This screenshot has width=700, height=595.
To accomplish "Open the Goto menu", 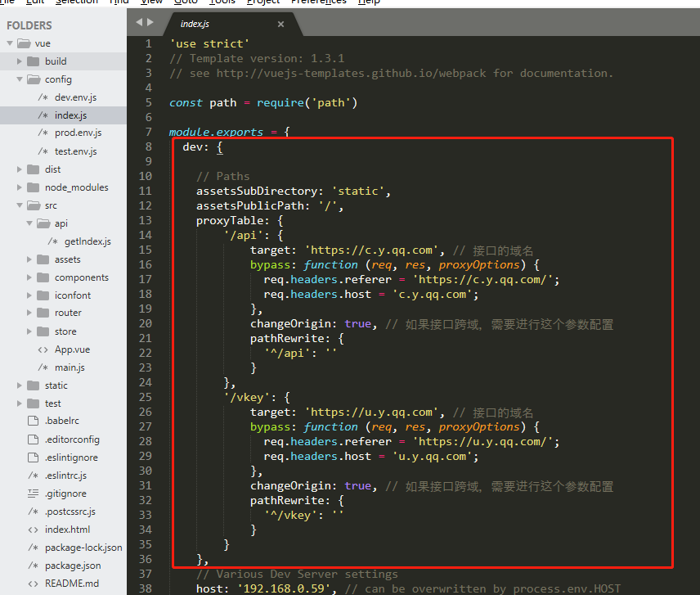I will pyautogui.click(x=186, y=2).
